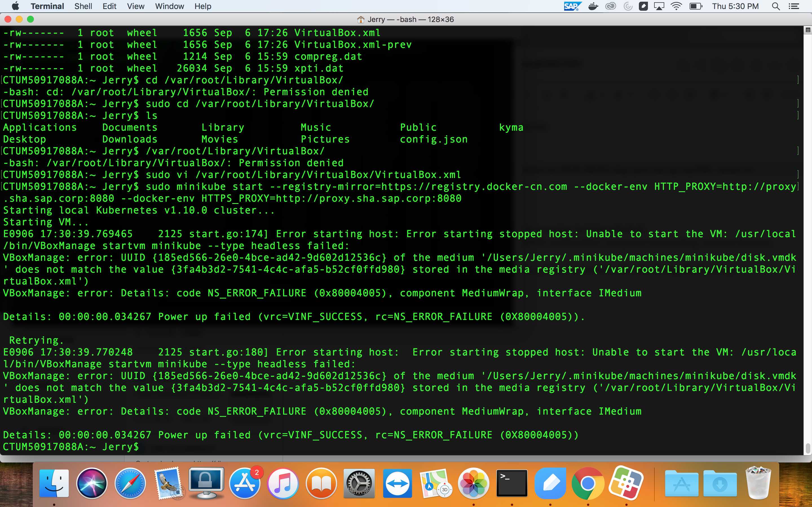
Task: Open the Edit menu
Action: [109, 6]
